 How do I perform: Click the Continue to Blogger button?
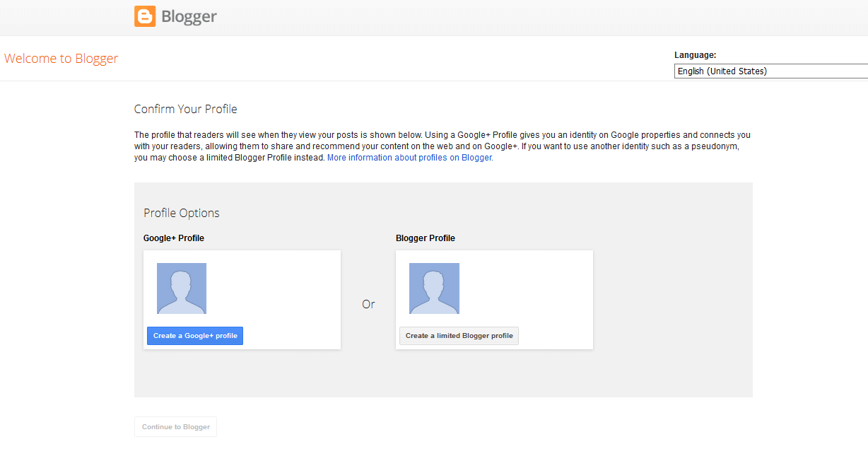click(176, 427)
